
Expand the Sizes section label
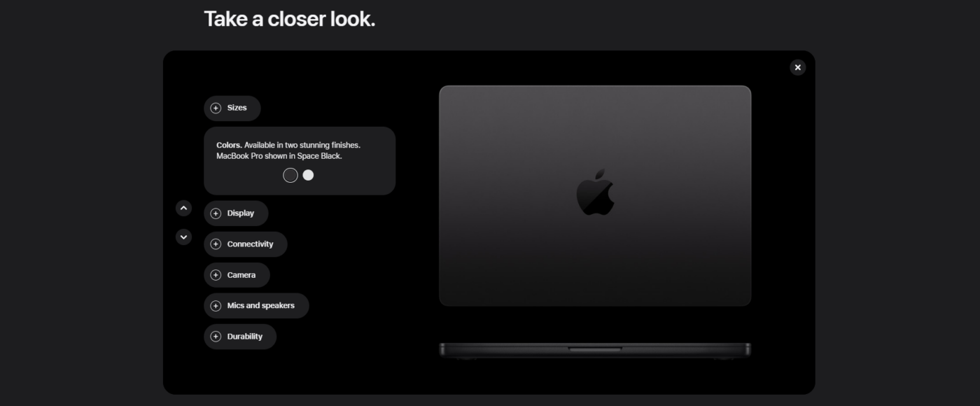click(x=237, y=108)
